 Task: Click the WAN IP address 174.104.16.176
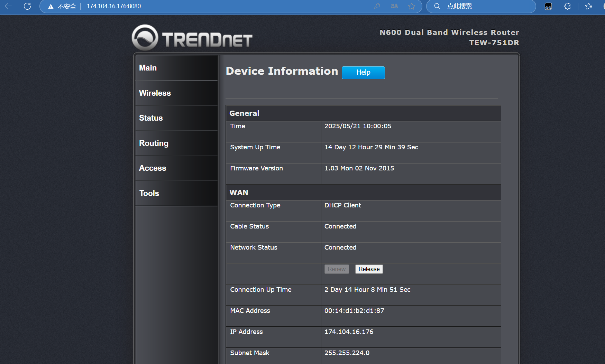[349, 332]
